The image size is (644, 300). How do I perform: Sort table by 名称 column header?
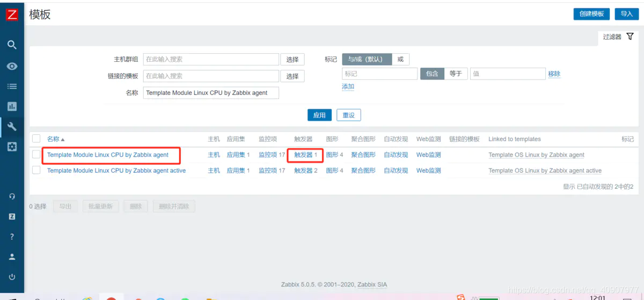(56, 139)
